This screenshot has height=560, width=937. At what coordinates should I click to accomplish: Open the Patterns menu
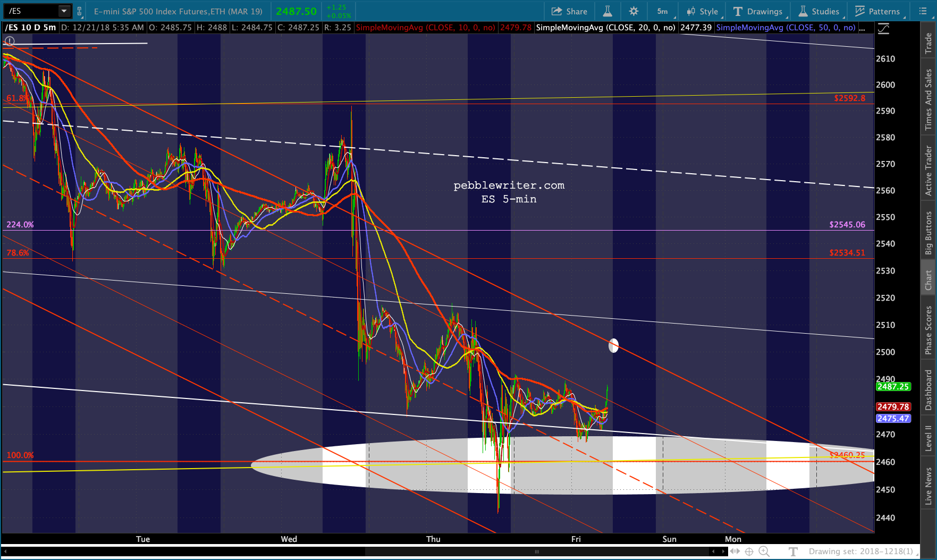[877, 11]
